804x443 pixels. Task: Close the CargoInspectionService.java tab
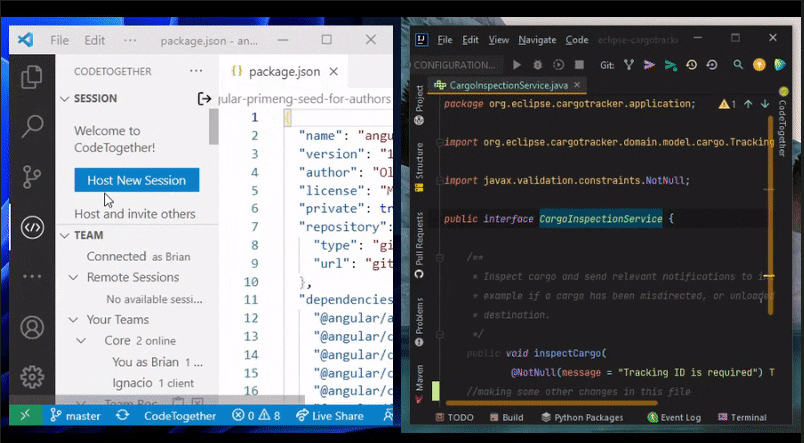[577, 85]
